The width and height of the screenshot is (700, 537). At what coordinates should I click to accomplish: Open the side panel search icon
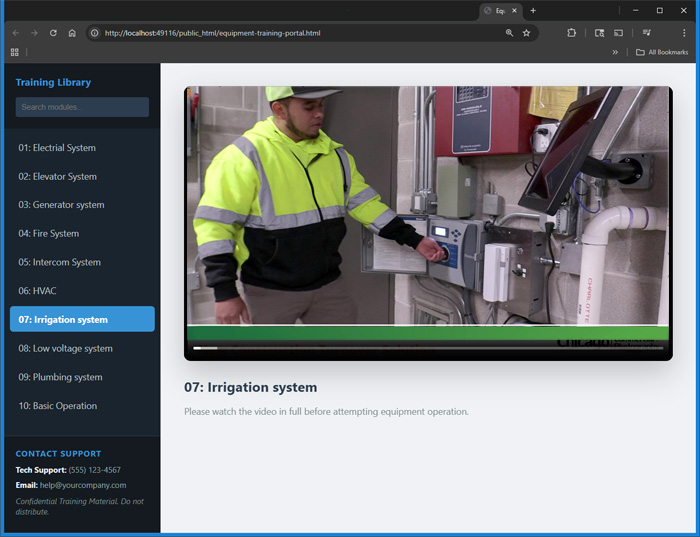point(600,33)
